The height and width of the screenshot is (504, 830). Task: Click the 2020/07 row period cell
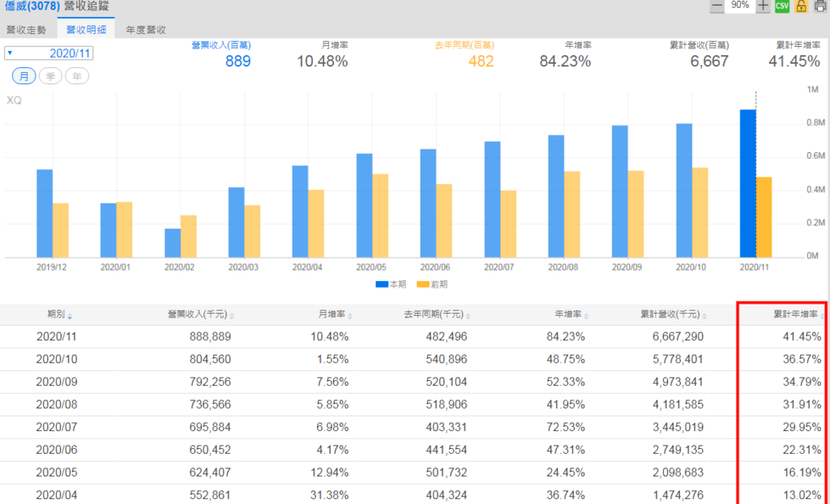[x=57, y=427]
